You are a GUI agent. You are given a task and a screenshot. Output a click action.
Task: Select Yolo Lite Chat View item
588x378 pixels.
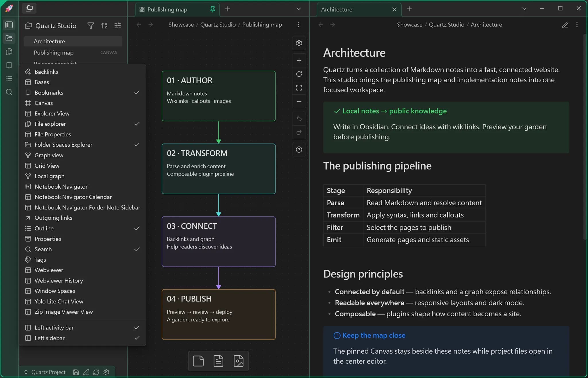coord(82,301)
